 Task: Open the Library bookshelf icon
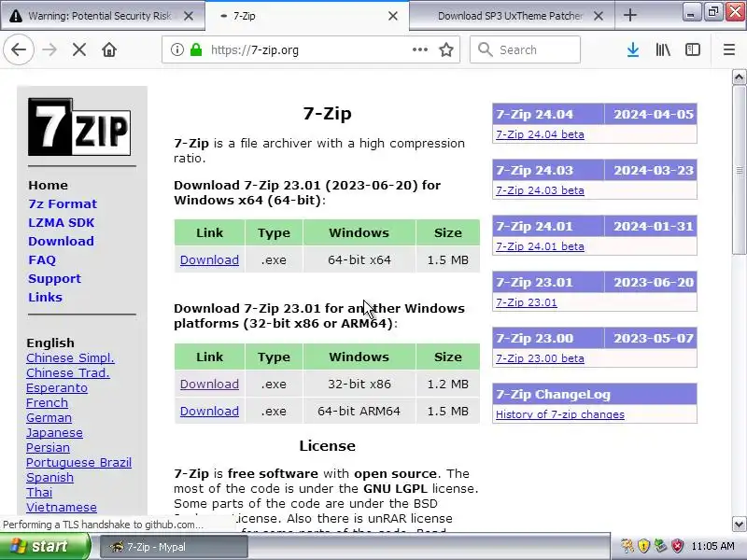click(663, 49)
